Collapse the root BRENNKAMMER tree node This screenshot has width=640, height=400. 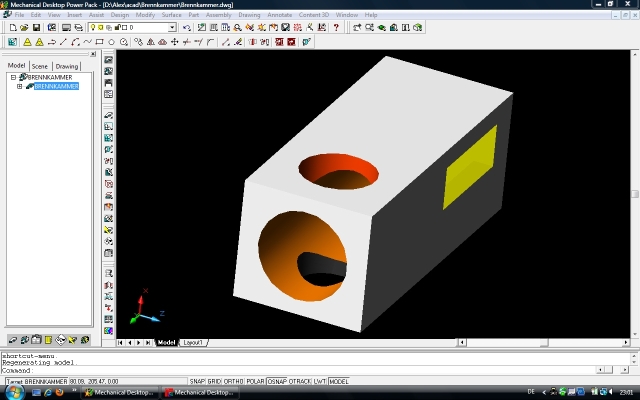coord(13,78)
